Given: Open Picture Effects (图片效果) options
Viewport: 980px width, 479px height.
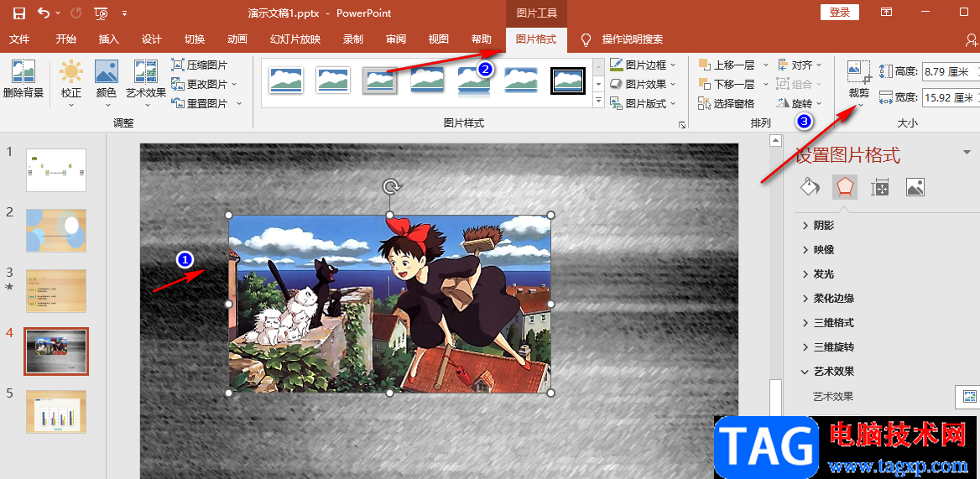Looking at the screenshot, I should click(x=643, y=84).
